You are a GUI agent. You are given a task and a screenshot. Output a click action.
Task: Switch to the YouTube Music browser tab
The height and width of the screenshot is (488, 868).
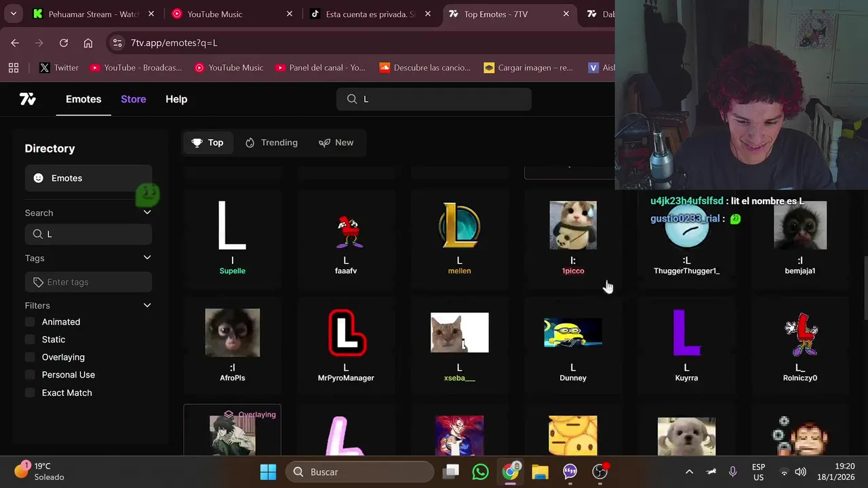coord(232,14)
